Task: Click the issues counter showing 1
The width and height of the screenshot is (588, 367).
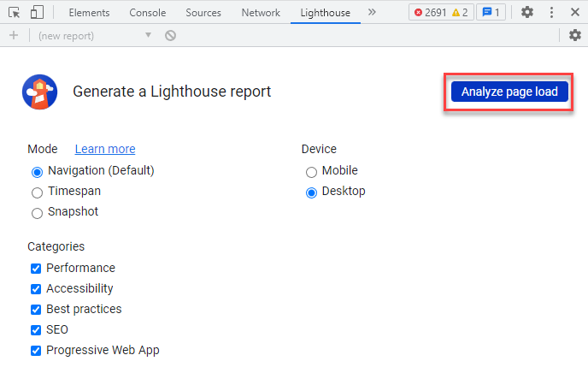Action: point(491,12)
